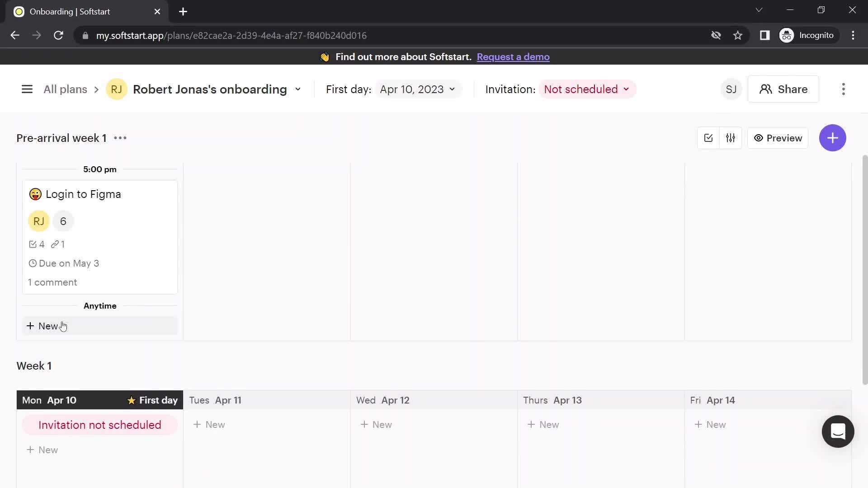Expand the Invitation status dropdown
The height and width of the screenshot is (488, 868).
tap(586, 89)
